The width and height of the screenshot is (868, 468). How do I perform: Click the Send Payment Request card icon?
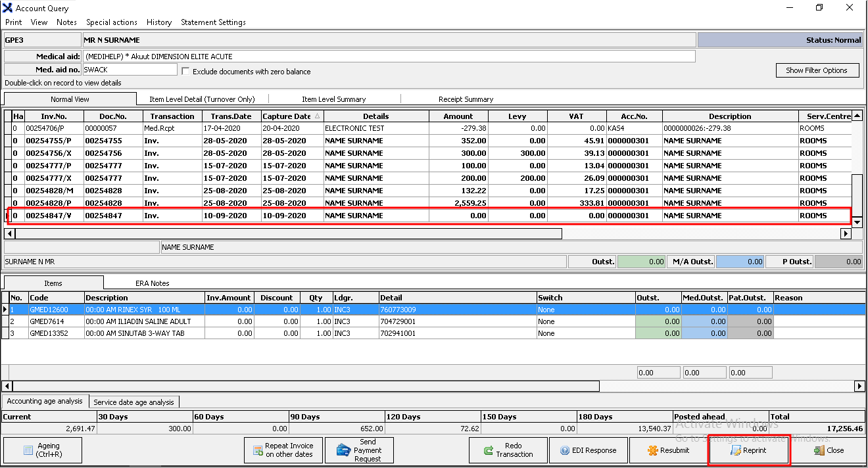pos(343,450)
